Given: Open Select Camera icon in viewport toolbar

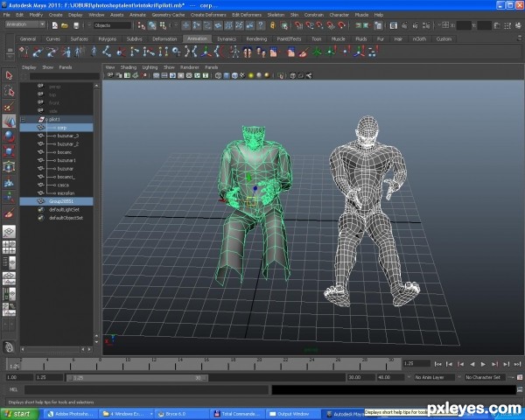Looking at the screenshot, I should click(110, 76).
